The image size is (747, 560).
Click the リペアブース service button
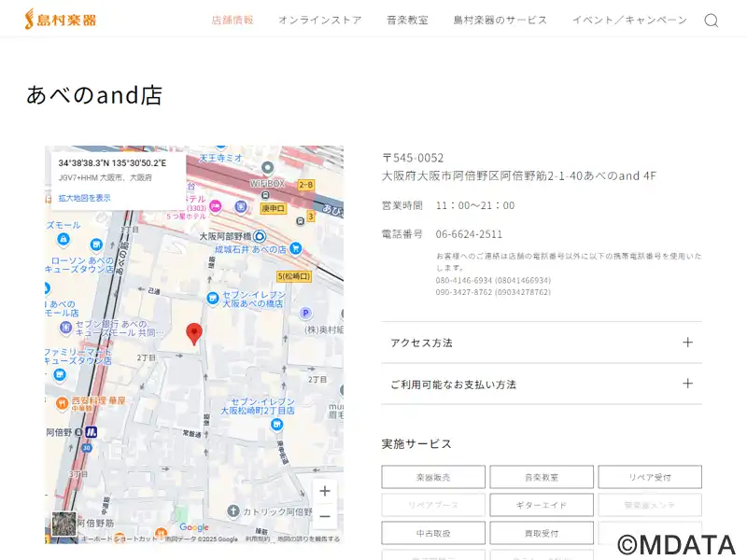433,505
